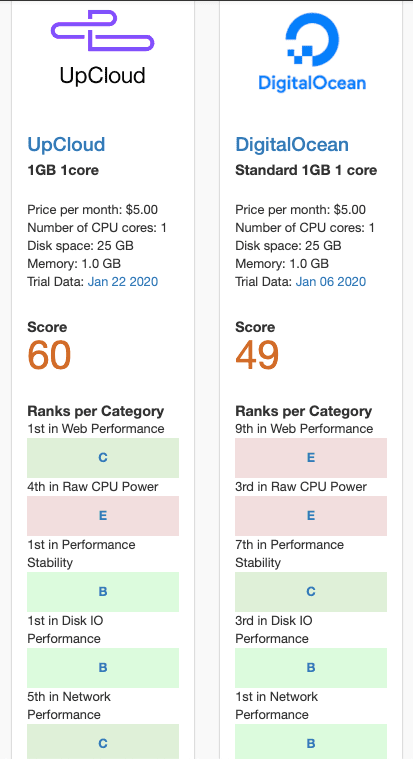Click DigitalOcean's Network Performance grade B

311,742
